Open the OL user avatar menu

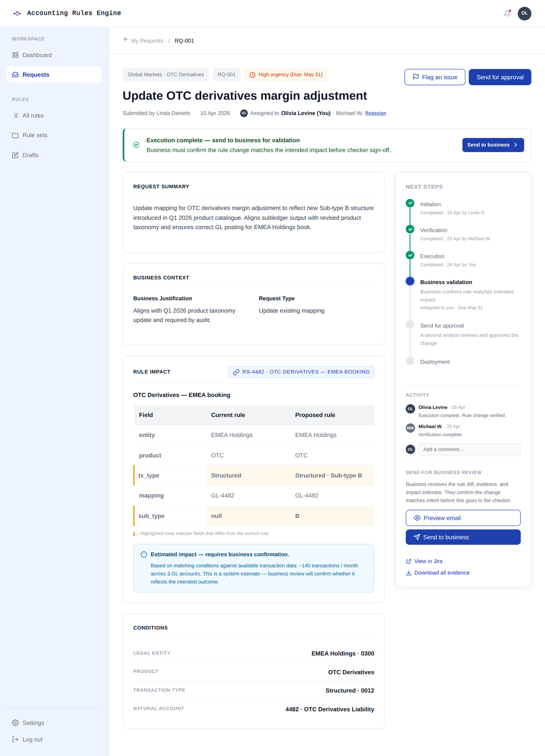(524, 14)
